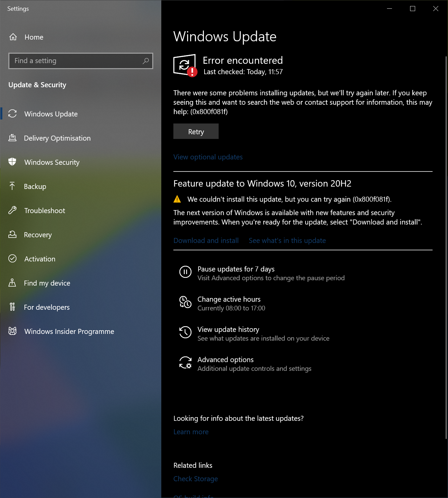The image size is (448, 498).
Task: Open Windows Insider Programme settings
Action: point(80,331)
